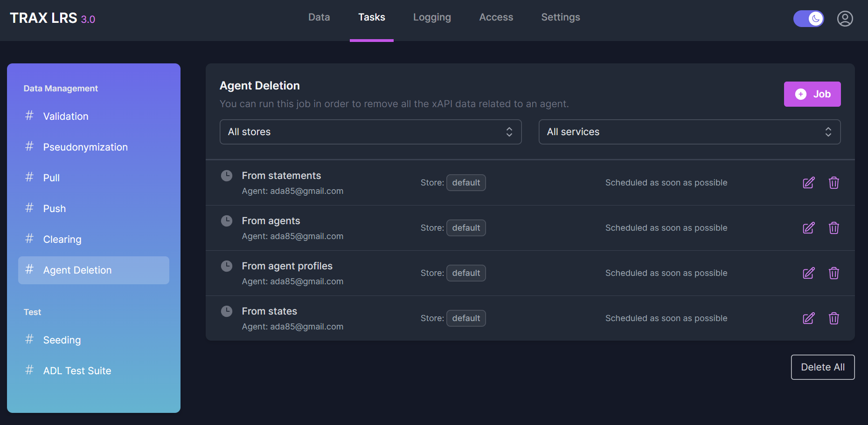The image size is (868, 425).
Task: Open the Data tab
Action: pos(319,17)
